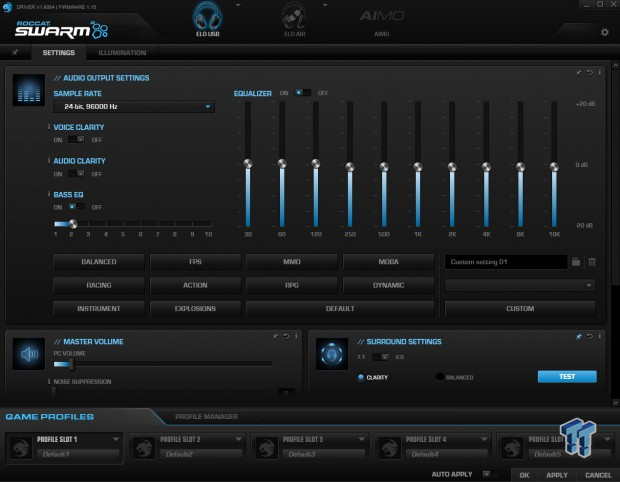Select the ELO AIR headset device icon
Viewport: 620px width, 482px height.
point(295,16)
